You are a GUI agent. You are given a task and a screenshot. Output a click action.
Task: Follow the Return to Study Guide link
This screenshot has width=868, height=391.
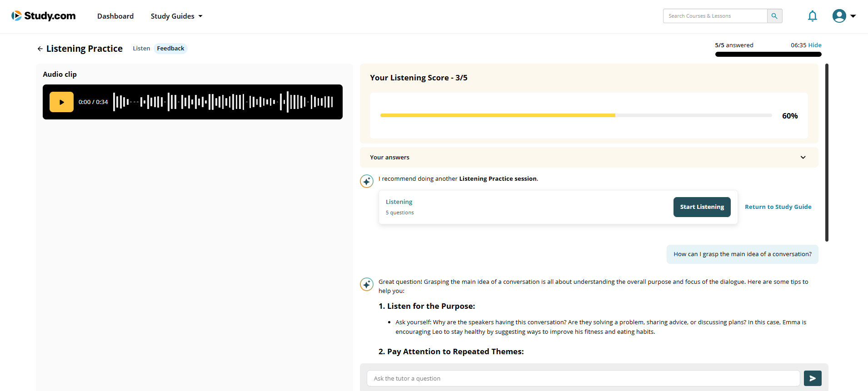coord(778,207)
